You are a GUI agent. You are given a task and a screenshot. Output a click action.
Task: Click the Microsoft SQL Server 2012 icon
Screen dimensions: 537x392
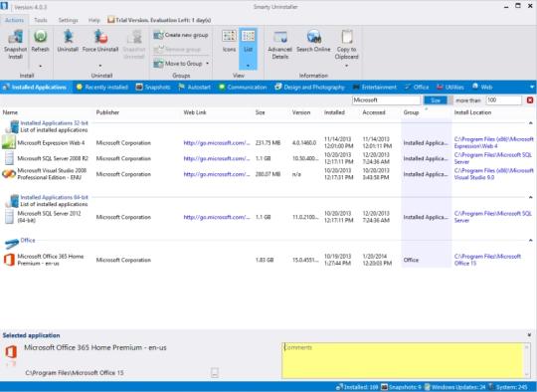(9, 217)
